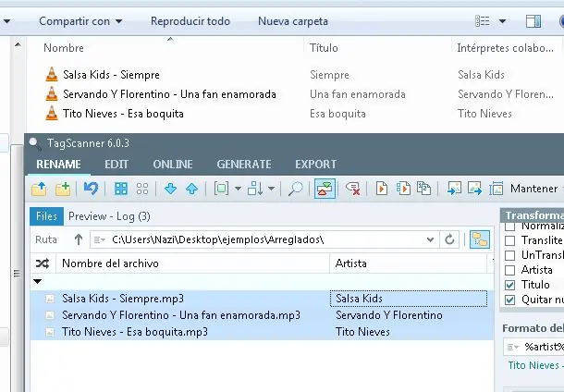
Task: Click the magnifier search icon in TagScanner toolbar
Action: (295, 189)
